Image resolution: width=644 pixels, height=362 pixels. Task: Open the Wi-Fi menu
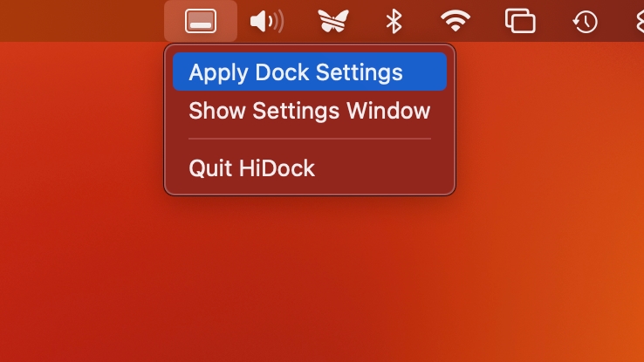click(456, 21)
